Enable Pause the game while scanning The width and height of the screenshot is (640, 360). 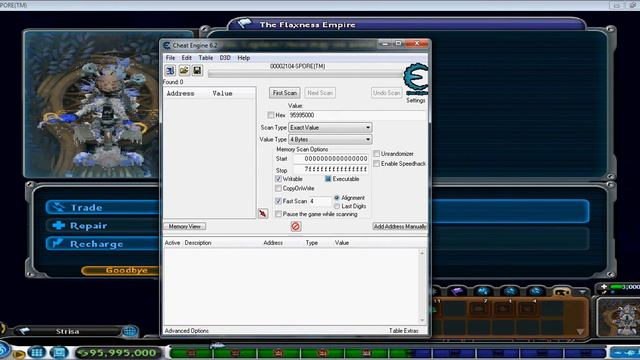(x=278, y=214)
